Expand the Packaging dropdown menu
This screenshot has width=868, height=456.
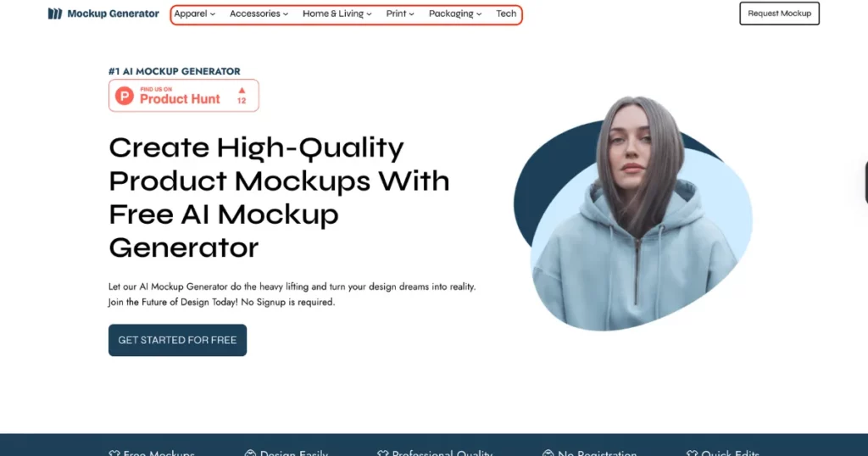point(454,14)
